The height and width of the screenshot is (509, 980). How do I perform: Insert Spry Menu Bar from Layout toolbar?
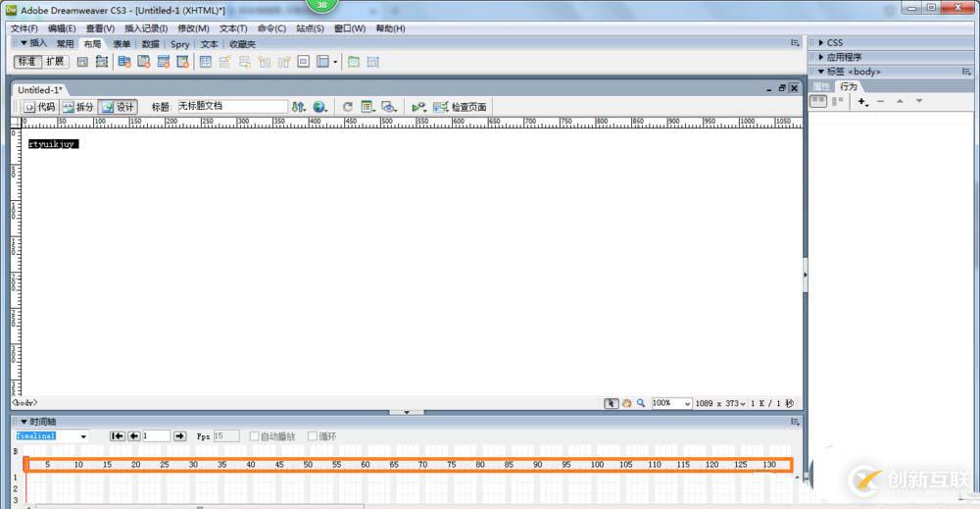coord(124,62)
